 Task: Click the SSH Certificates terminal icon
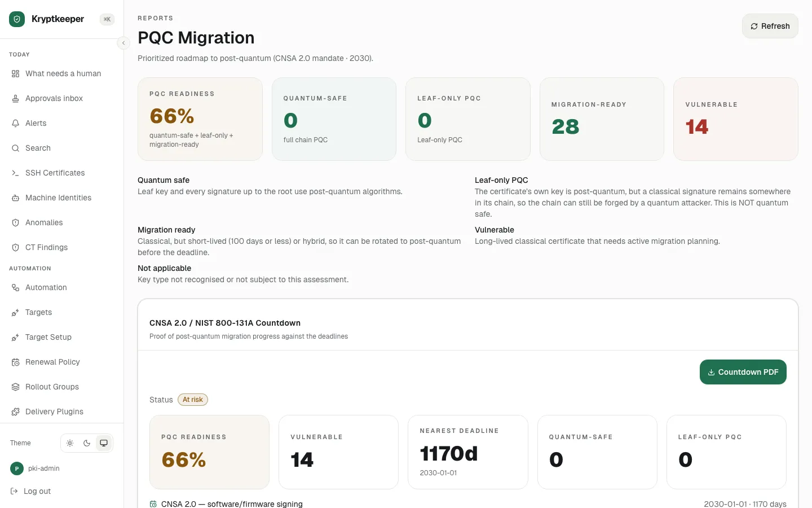pyautogui.click(x=16, y=173)
